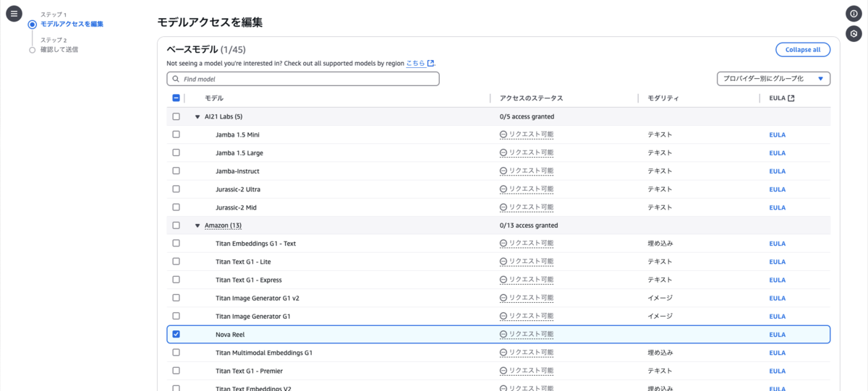Viewport: 868px width, 391px height.
Task: Uncheck the Nova Reel checkbox
Action: point(176,335)
